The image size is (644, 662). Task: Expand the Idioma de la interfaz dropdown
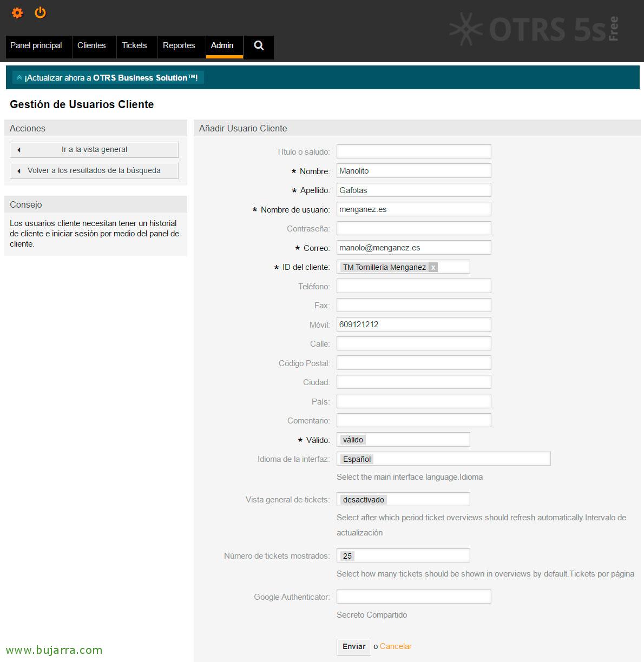[443, 459]
